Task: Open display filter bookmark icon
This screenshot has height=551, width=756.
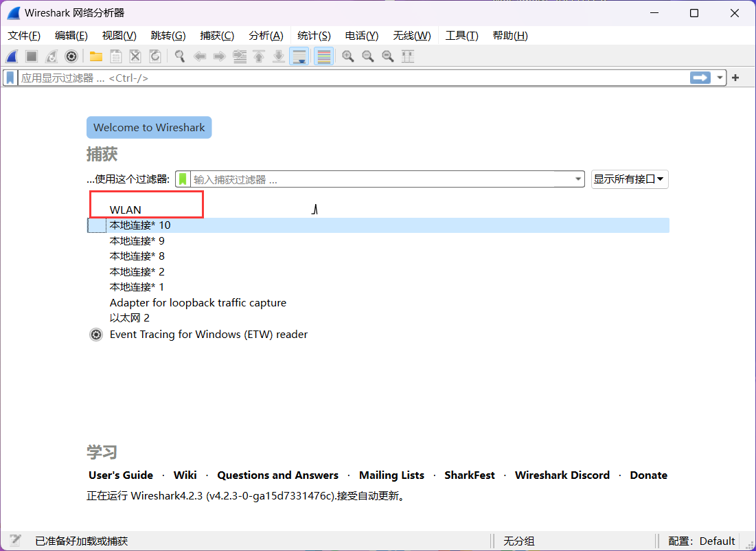Action: [x=10, y=78]
